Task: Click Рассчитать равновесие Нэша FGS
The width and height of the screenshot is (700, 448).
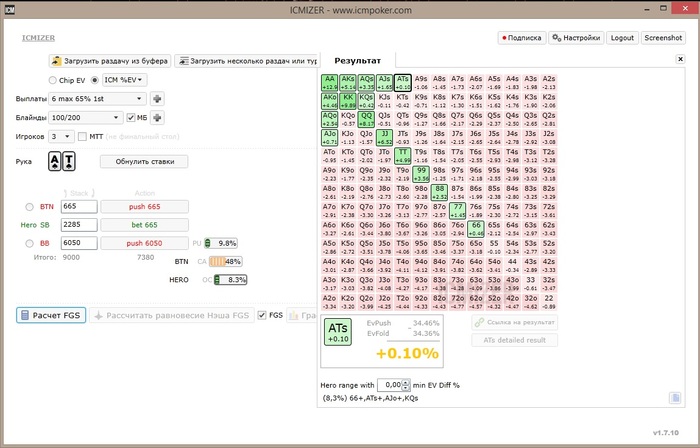Action: point(172,315)
